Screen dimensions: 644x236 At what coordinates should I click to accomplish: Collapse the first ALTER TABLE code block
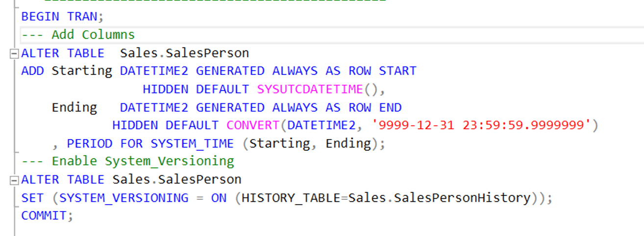pyautogui.click(x=14, y=54)
